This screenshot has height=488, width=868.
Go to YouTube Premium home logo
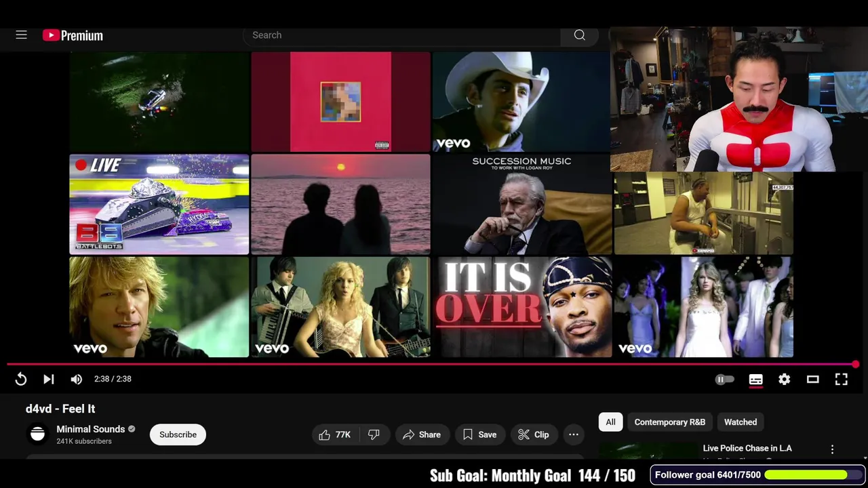[73, 35]
